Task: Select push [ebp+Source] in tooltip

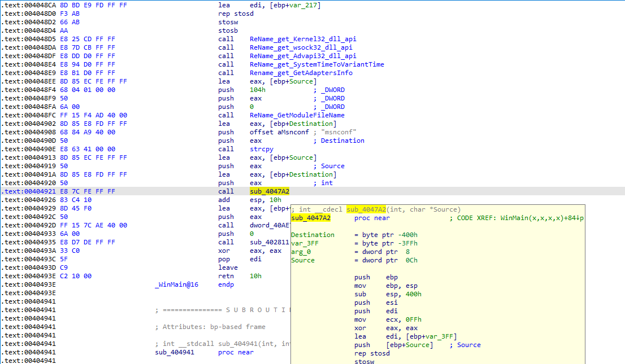Action: (394, 345)
